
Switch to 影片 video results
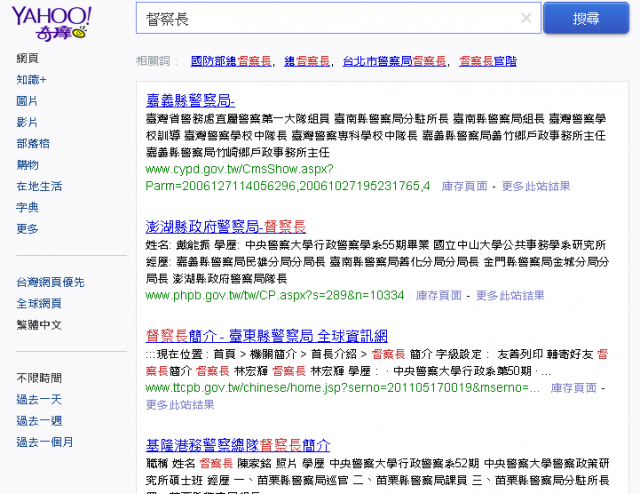coord(27,122)
